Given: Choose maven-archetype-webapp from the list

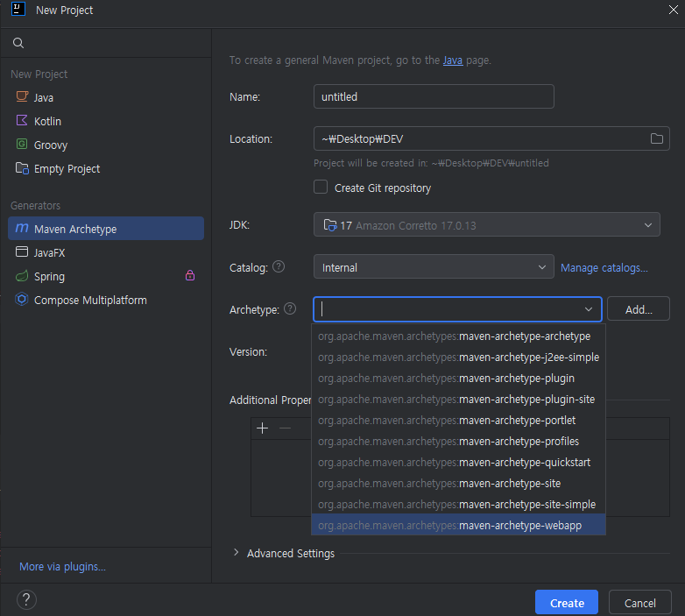Looking at the screenshot, I should (458, 525).
